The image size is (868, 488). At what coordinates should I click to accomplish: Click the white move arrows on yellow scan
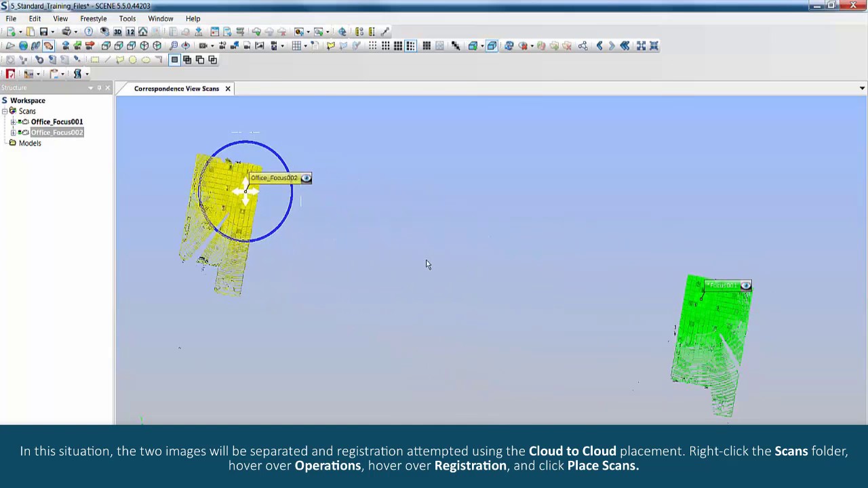245,192
